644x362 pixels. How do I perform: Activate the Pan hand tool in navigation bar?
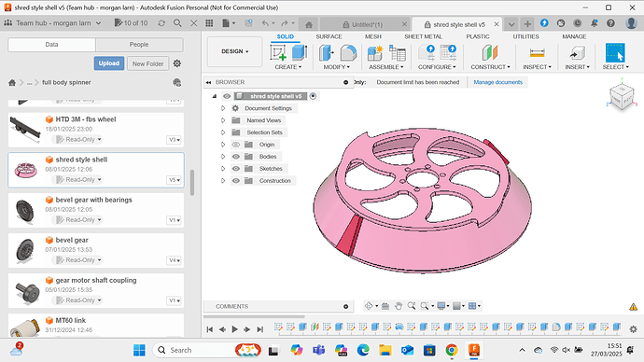tap(399, 306)
